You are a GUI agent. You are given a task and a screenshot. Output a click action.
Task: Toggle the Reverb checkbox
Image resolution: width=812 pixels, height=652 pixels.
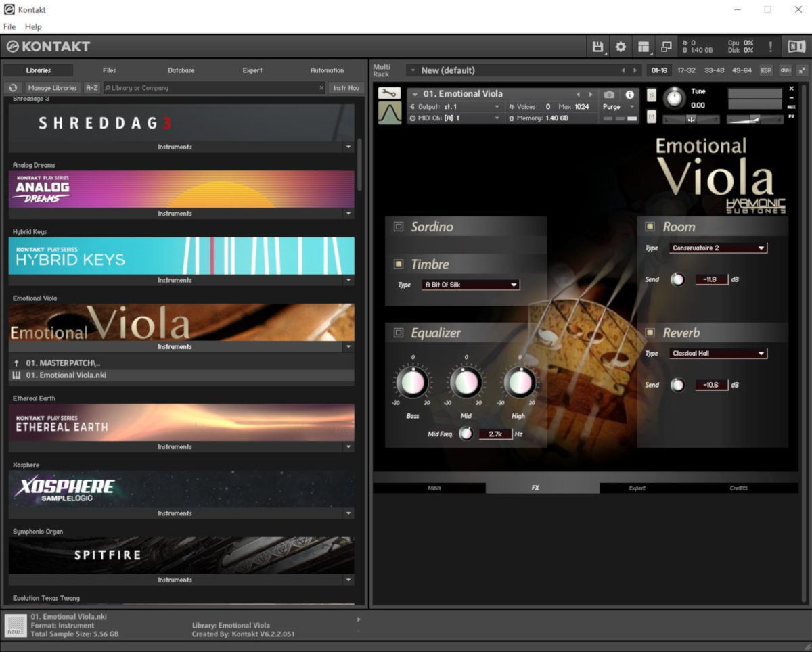coord(650,333)
